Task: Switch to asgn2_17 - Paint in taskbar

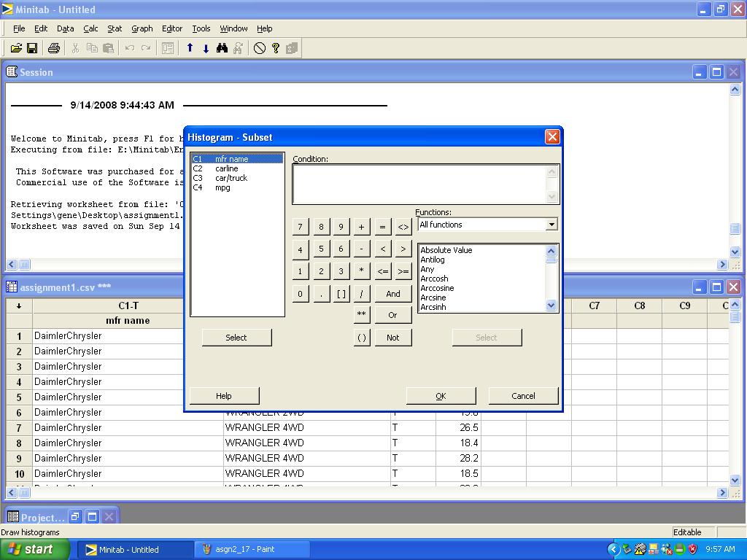Action: point(244,549)
